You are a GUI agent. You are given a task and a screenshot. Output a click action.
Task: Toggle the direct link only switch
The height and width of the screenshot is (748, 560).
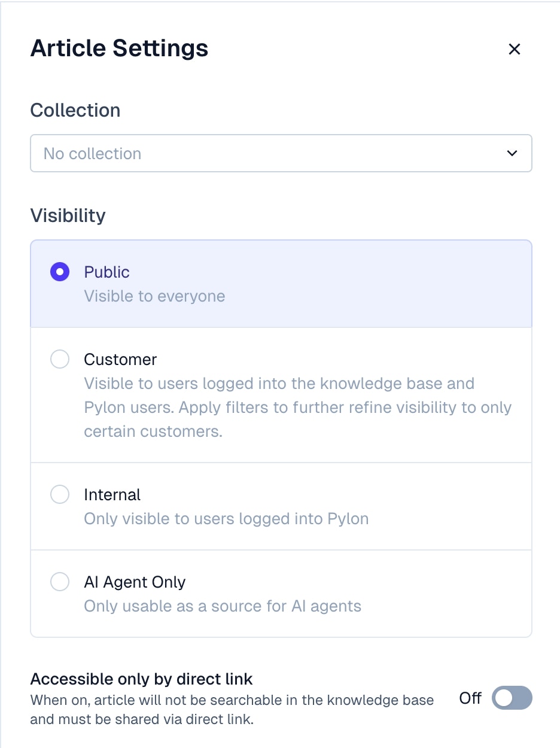click(512, 698)
